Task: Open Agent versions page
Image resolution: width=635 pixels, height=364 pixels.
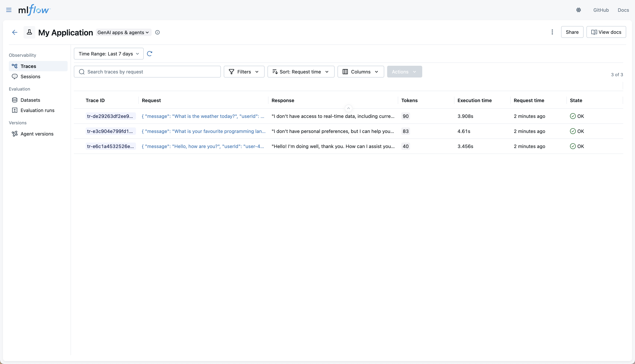Action: click(37, 134)
